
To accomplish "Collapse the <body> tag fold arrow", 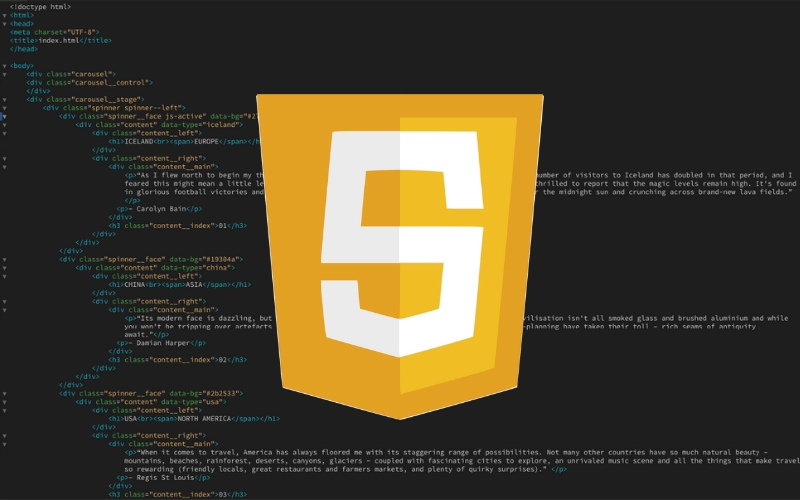I will [5, 66].
